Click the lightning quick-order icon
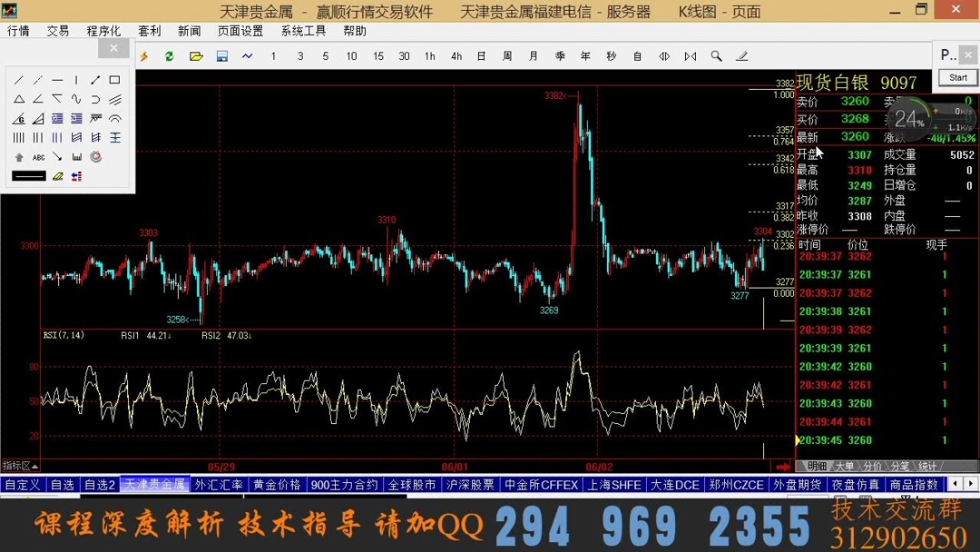 click(x=142, y=56)
